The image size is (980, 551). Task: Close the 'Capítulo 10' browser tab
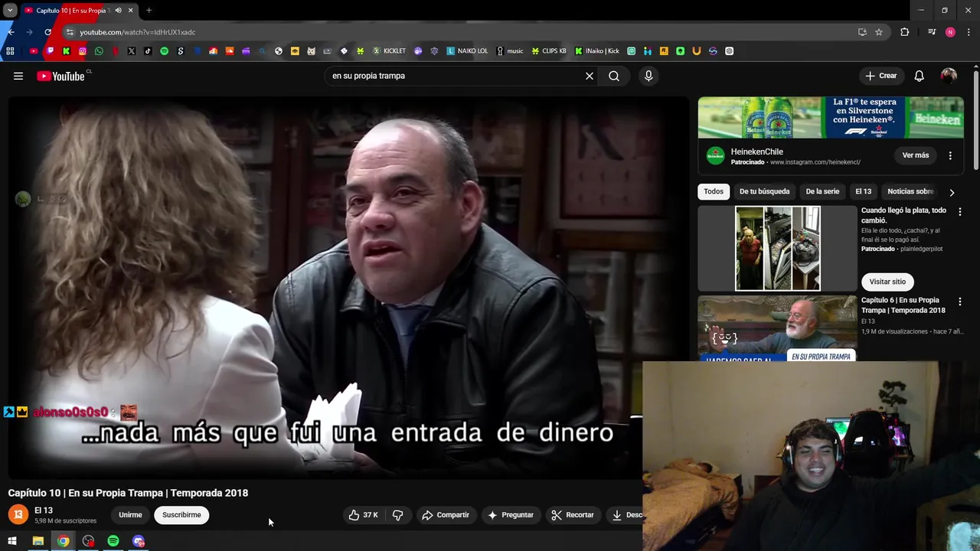coord(130,11)
